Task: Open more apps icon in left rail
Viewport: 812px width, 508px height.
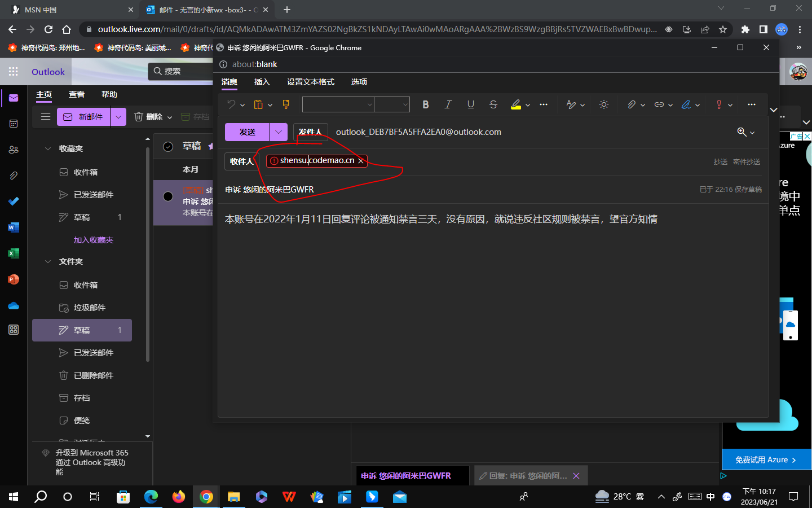Action: pyautogui.click(x=14, y=330)
